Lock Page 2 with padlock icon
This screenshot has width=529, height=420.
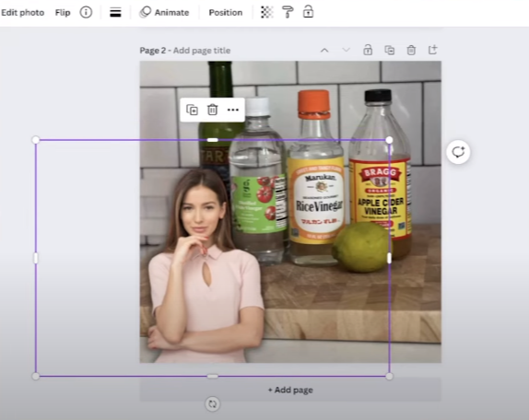(x=368, y=51)
